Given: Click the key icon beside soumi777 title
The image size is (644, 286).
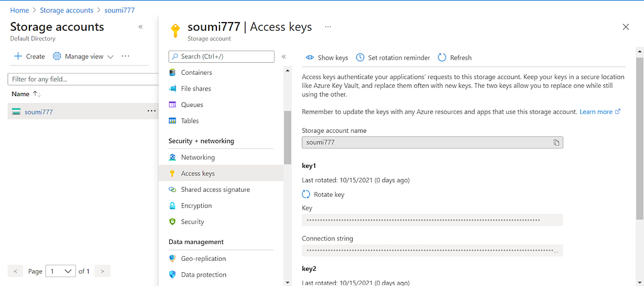Looking at the screenshot, I should tap(175, 31).
